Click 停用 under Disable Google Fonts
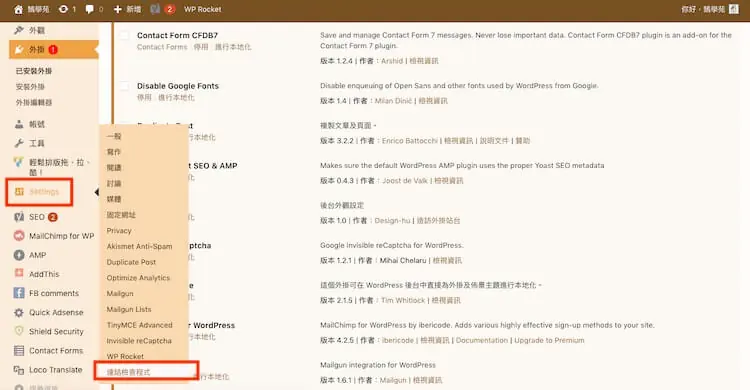Screen dimensions: 750x390 144,98
